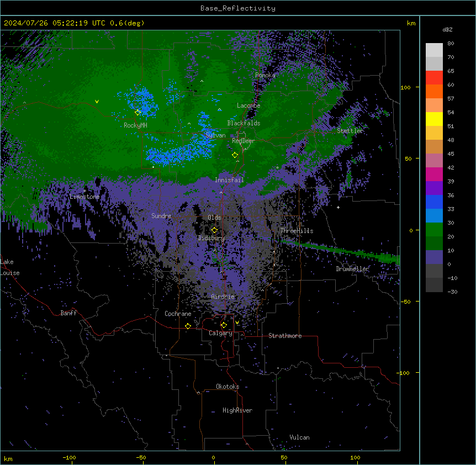Select the yellow diamond marker between Olds and Didsbury
This screenshot has width=476, height=465.
(x=215, y=230)
